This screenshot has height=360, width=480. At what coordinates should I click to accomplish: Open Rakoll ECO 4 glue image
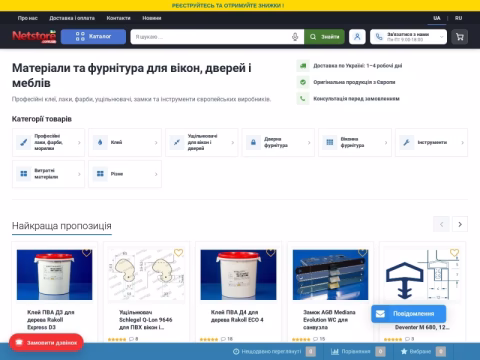(238, 275)
